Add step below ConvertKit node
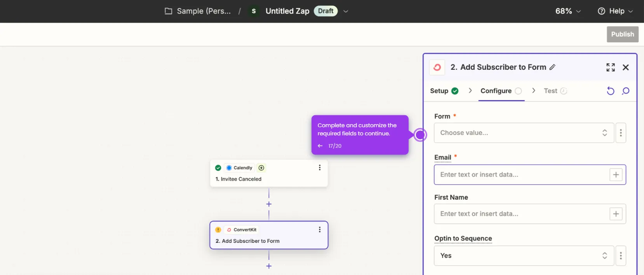This screenshot has width=644, height=275. click(269, 266)
